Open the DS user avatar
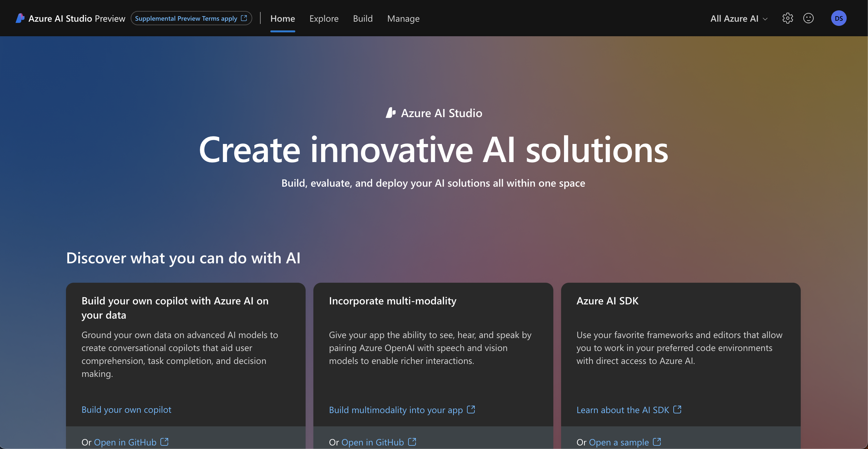The width and height of the screenshot is (868, 449). (x=838, y=18)
